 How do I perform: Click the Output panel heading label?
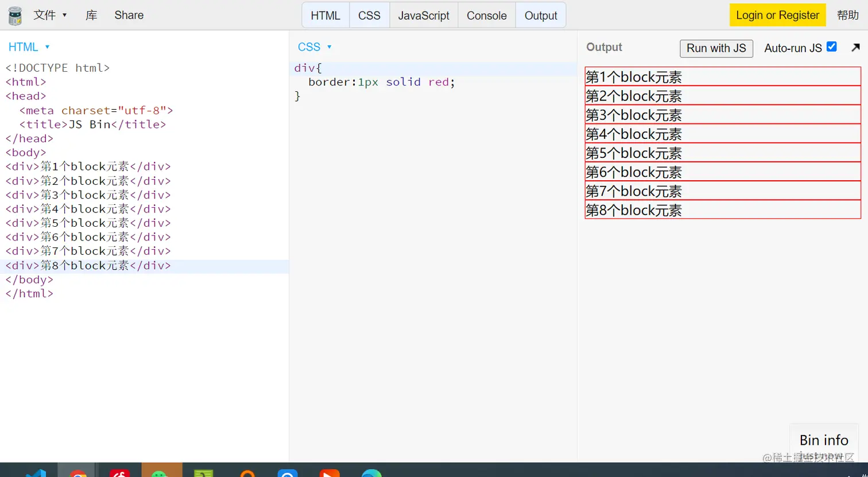[604, 47]
